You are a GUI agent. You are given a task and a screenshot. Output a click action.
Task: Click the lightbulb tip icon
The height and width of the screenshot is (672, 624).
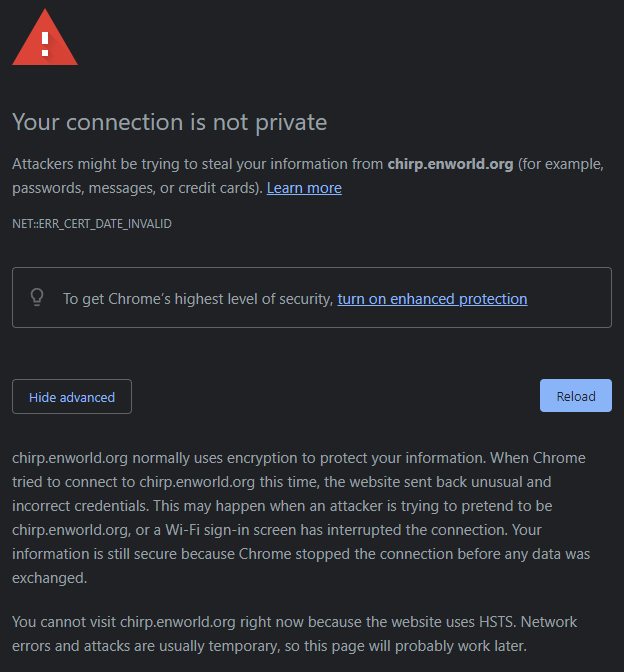click(38, 297)
